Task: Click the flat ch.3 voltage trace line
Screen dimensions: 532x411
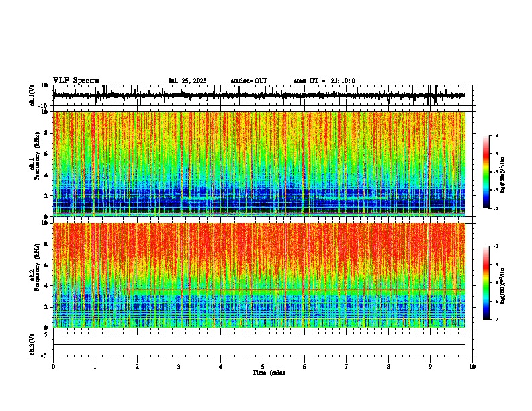Action: (259, 345)
